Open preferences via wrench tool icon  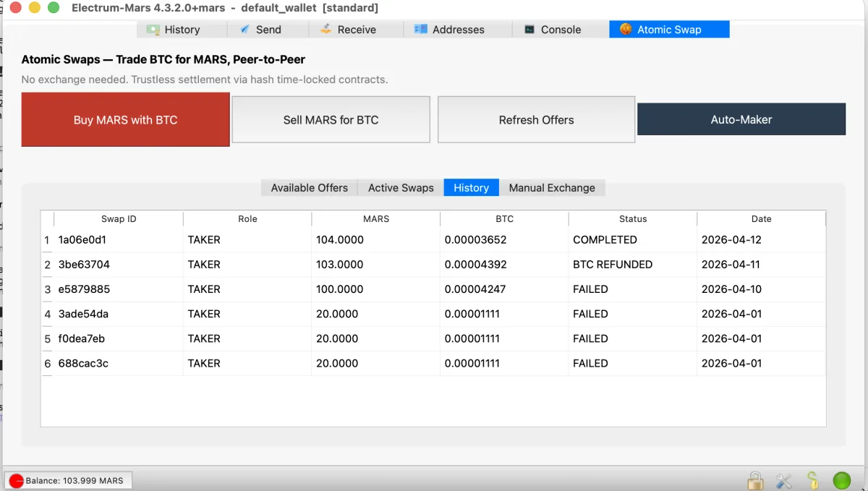pyautogui.click(x=784, y=480)
